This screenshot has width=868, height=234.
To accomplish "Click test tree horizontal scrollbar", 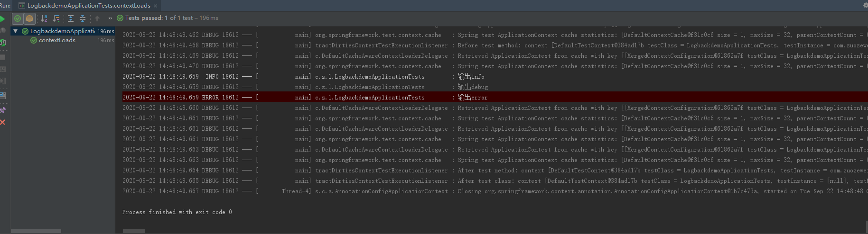I will coord(36,231).
